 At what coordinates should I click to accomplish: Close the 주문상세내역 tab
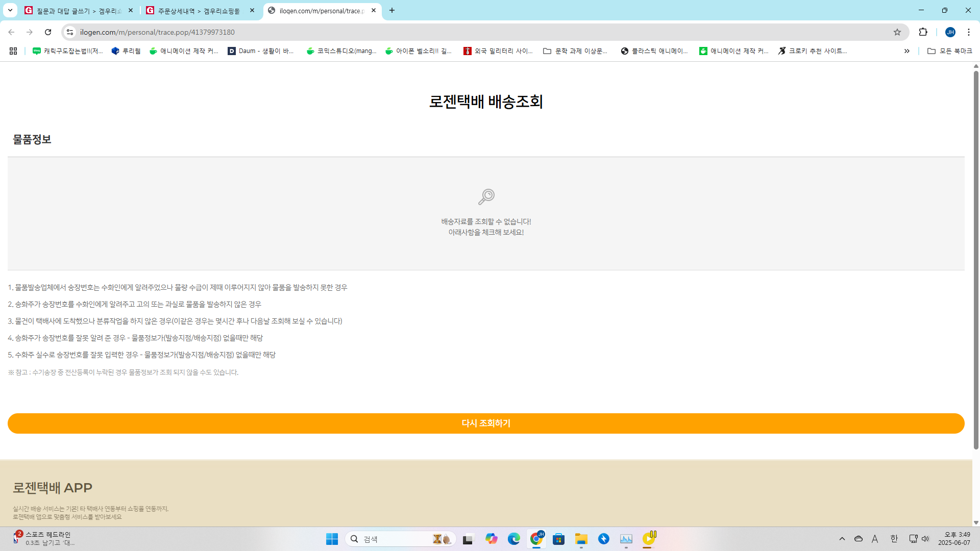[x=252, y=10]
